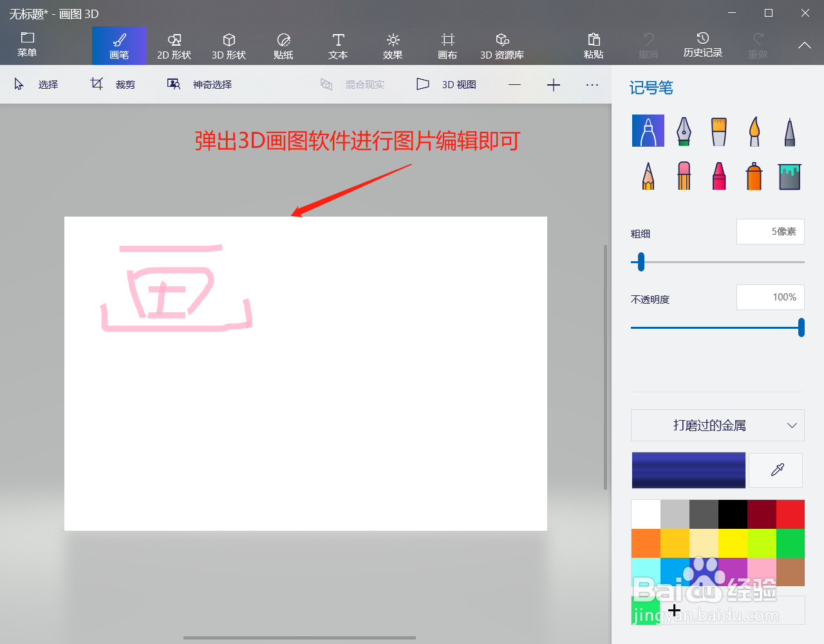Open the 打磨过的金属 material dropdown

point(717,425)
